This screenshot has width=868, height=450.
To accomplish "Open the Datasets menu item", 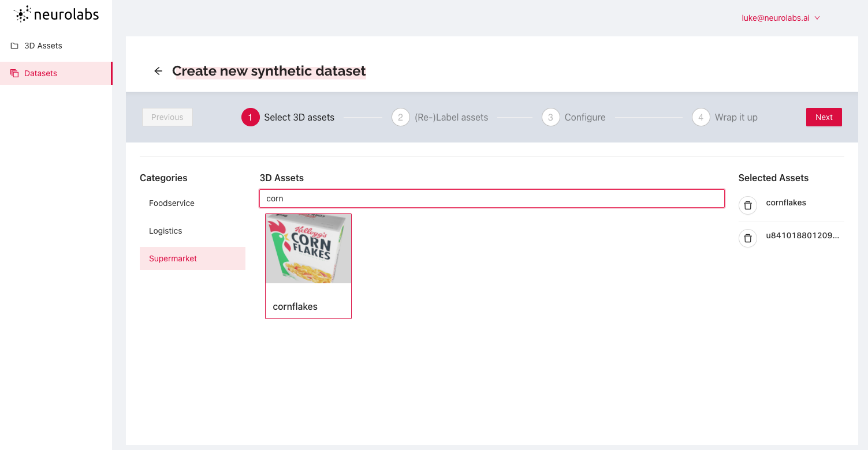I will tap(56, 73).
